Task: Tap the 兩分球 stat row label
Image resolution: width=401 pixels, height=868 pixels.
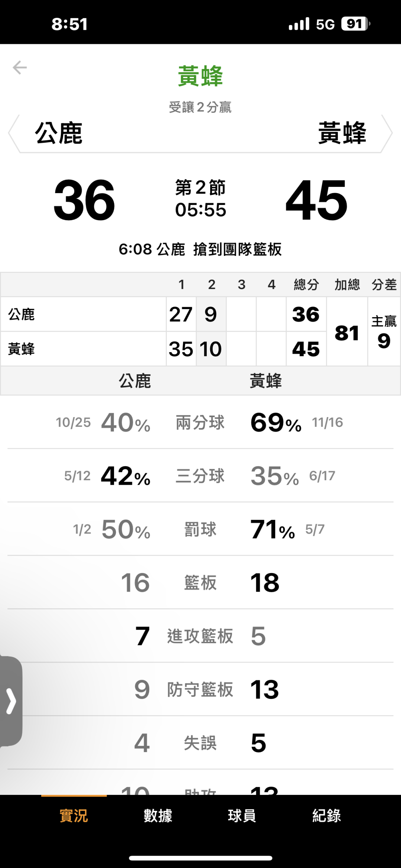Action: pos(200,423)
